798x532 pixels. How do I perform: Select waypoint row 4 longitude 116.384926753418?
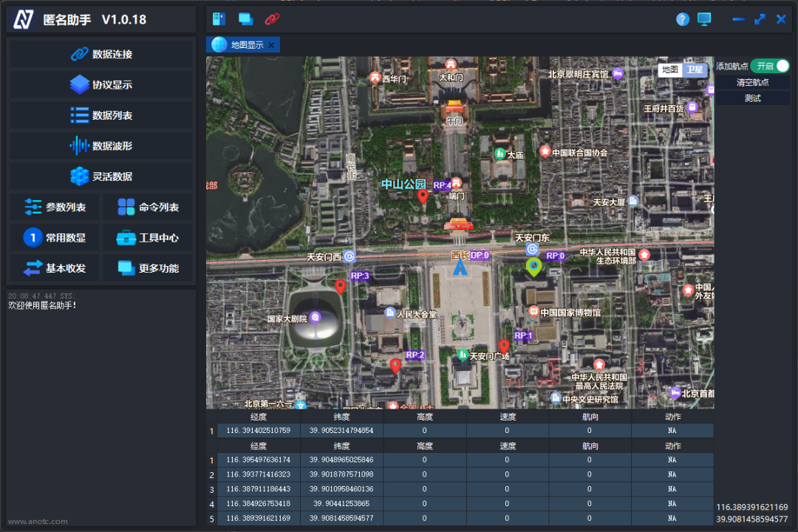259,503
